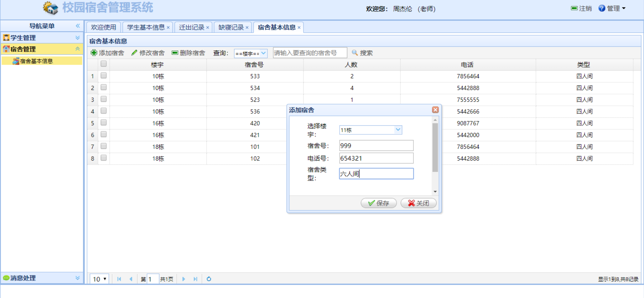Click the dialog vertical scrollbar thumb

pos(435,147)
